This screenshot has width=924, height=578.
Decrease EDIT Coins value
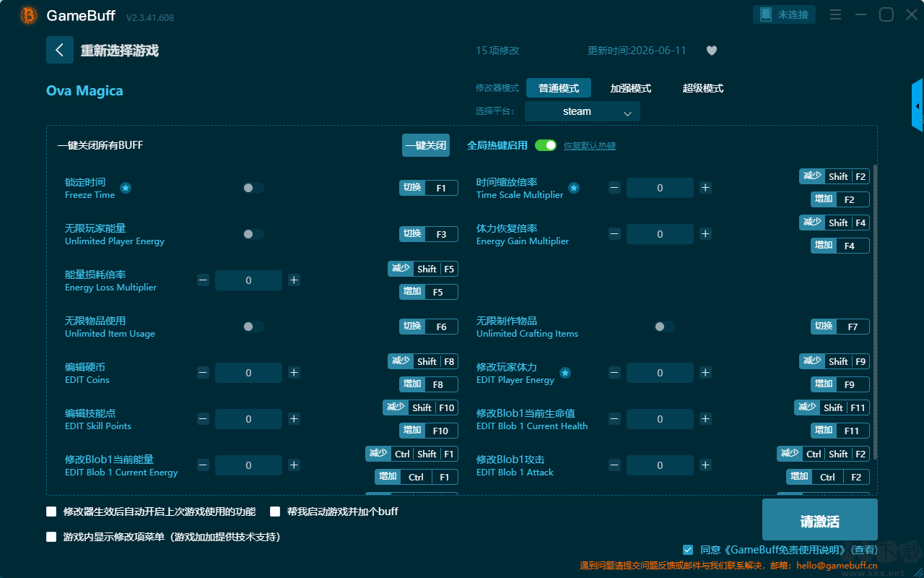pos(203,373)
